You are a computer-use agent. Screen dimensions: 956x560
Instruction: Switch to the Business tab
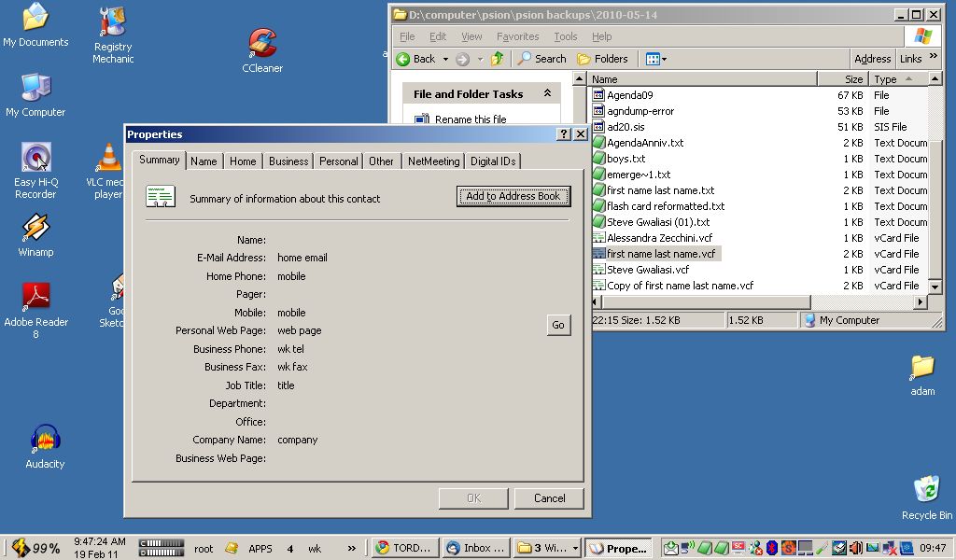pyautogui.click(x=288, y=161)
